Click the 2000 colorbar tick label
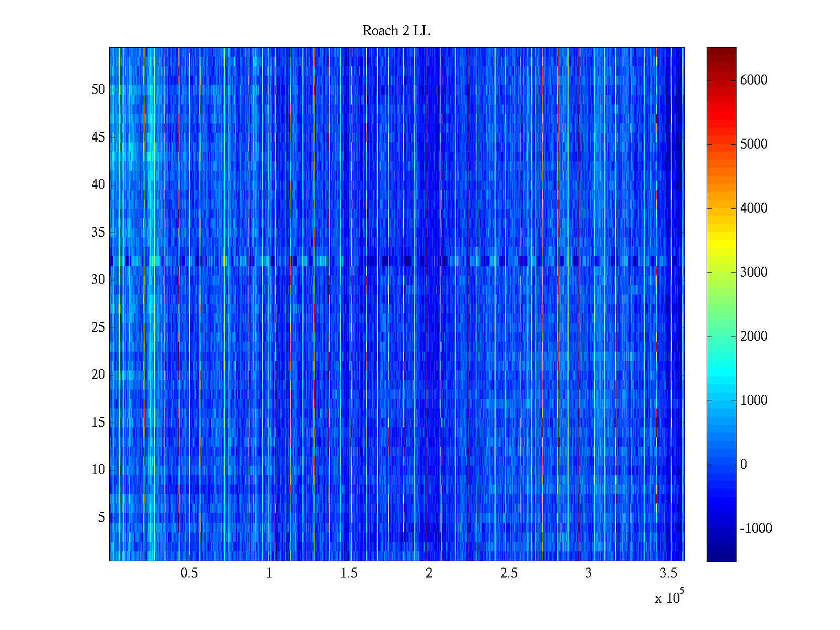Screen dimensions: 840x630 (x=753, y=336)
